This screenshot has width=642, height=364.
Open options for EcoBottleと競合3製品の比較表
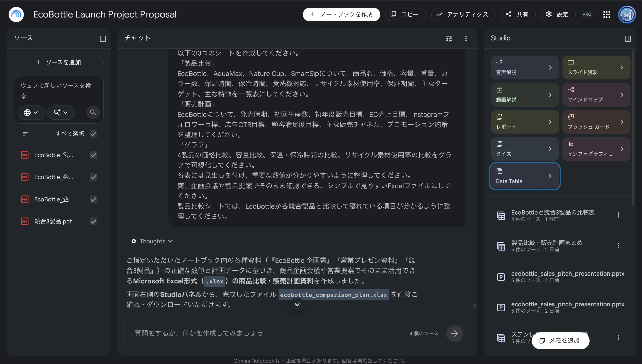point(618,215)
